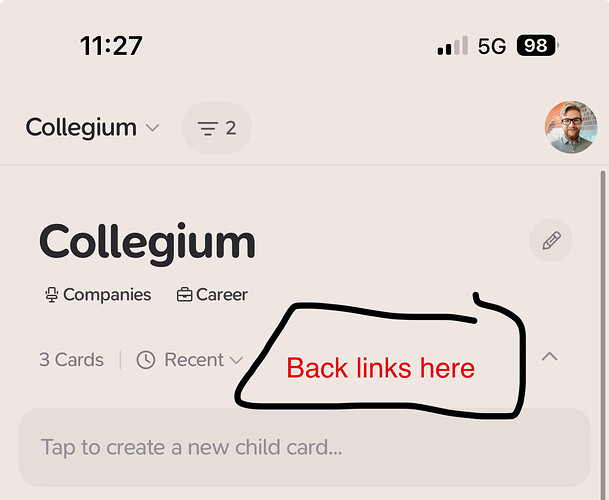
Task: Select the Career tag label
Action: pos(222,295)
